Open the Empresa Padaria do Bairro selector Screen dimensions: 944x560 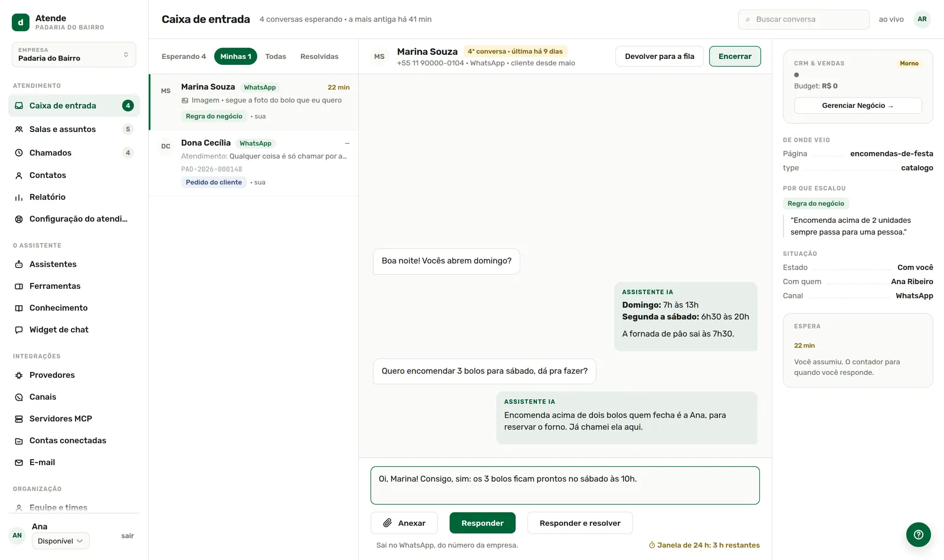74,54
